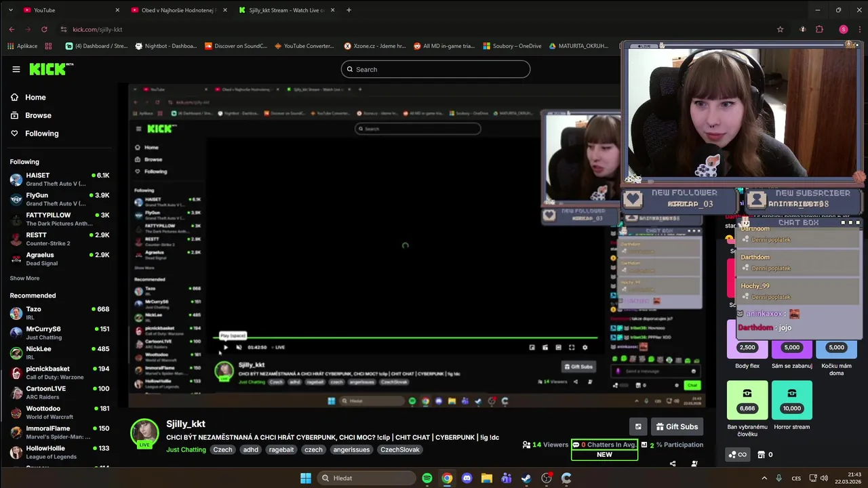Open the shop icon with 0
This screenshot has width=868, height=488.
765,455
